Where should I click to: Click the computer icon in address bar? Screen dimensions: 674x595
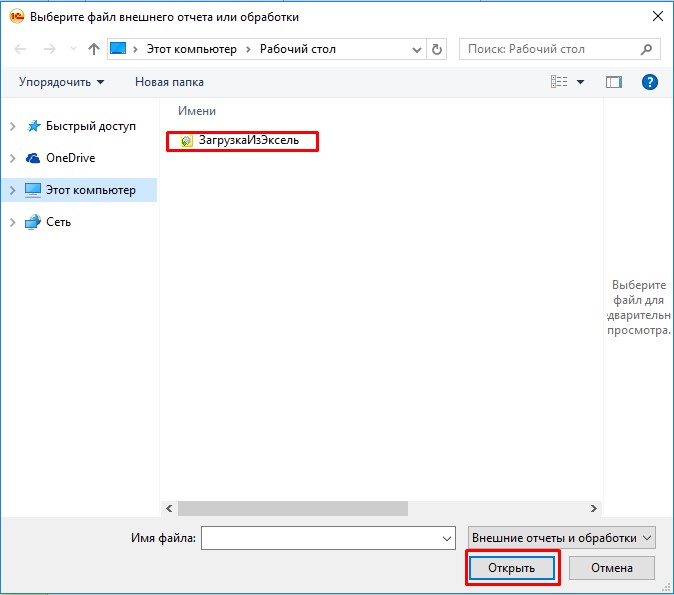pyautogui.click(x=118, y=48)
